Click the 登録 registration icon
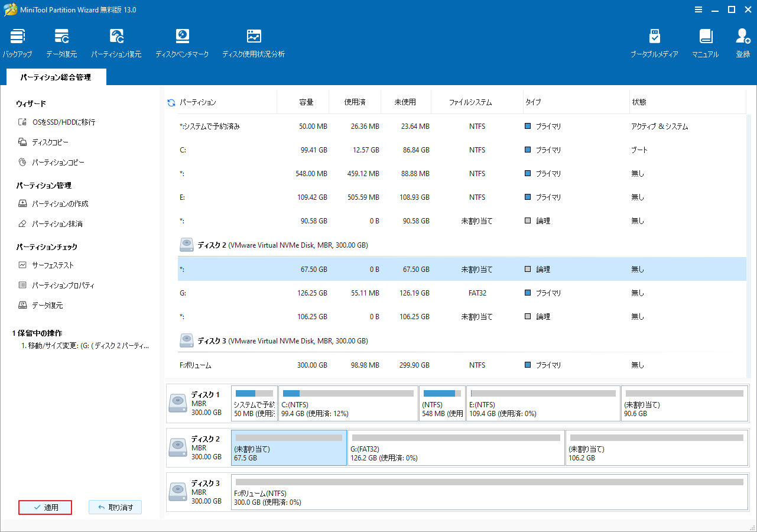757x532 pixels. coord(742,41)
